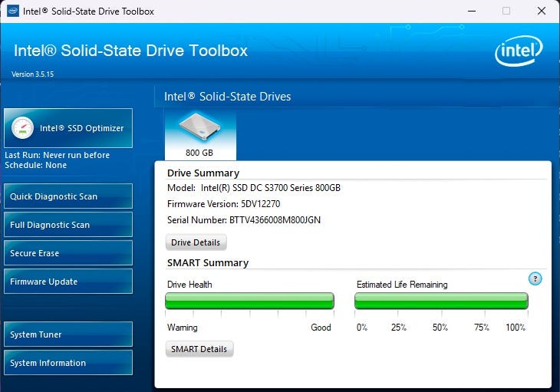
Task: Show System Information
Action: point(68,363)
